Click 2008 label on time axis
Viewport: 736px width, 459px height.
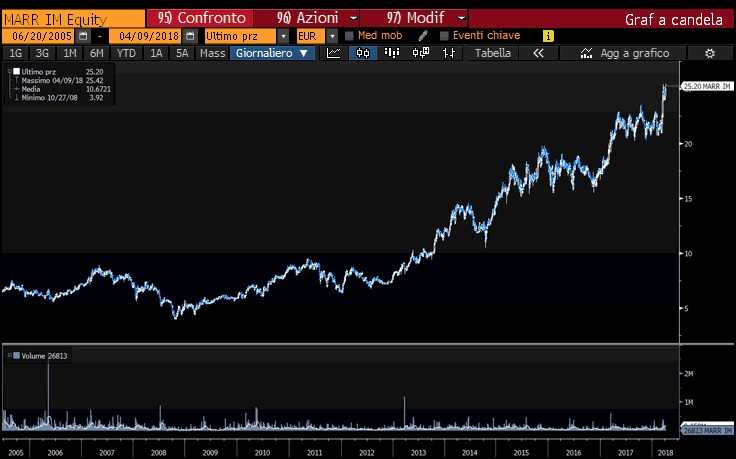click(x=158, y=453)
